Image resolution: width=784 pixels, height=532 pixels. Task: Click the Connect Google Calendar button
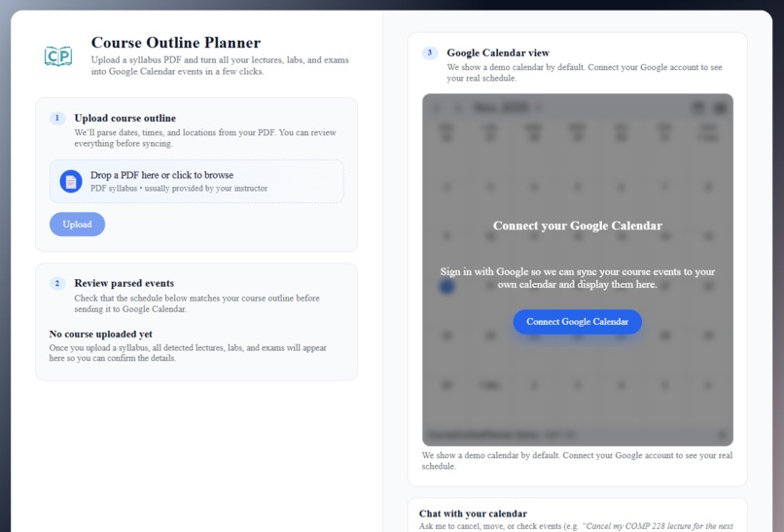(x=577, y=322)
